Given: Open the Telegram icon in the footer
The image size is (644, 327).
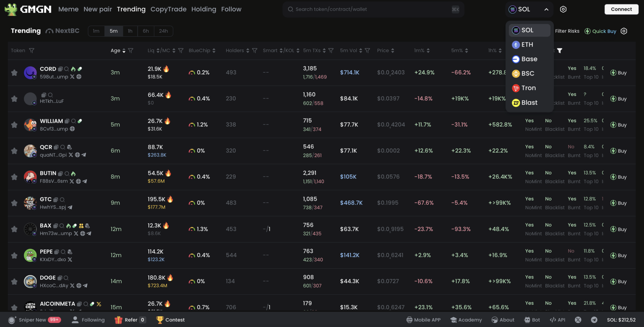Looking at the screenshot, I should (x=594, y=319).
